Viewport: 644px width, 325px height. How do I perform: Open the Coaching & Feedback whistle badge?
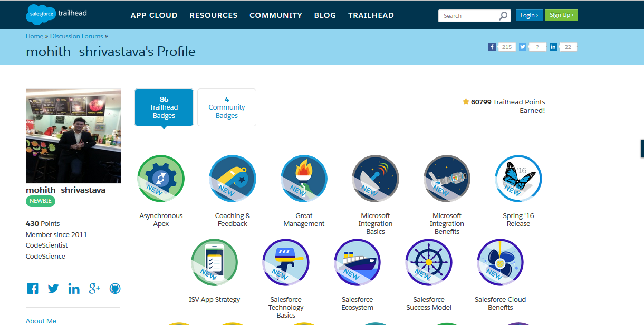pos(233,179)
